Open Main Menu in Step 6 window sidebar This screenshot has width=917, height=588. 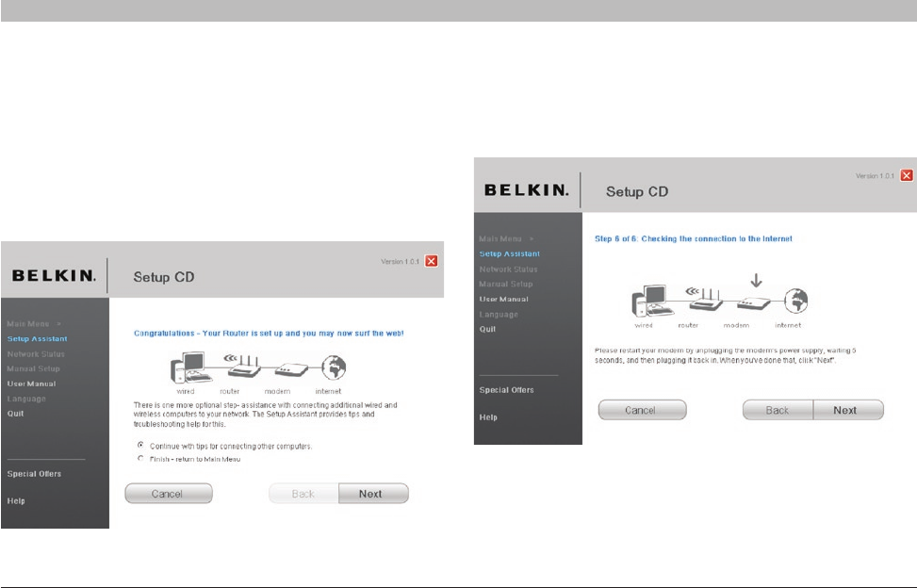[x=500, y=238]
